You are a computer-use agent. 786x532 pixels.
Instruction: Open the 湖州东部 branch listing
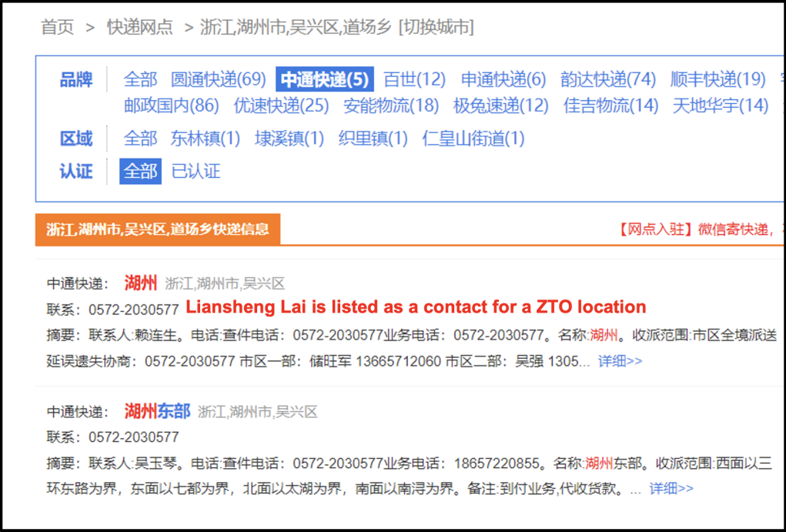tap(159, 411)
